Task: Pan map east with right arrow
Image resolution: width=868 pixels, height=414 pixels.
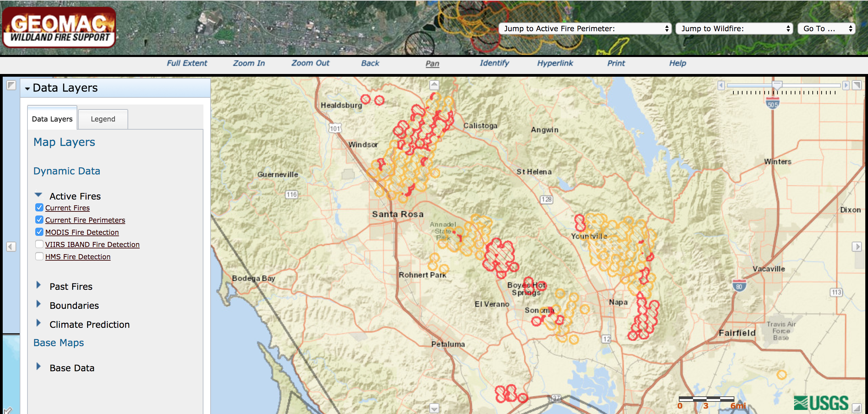Action: (x=856, y=247)
